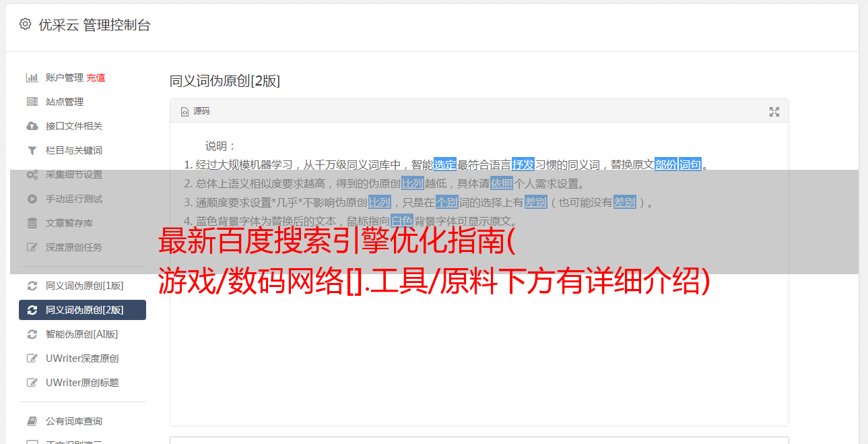This screenshot has height=444, width=868.
Task: Click the settings gear icon beside 优采云
Action: [25, 24]
